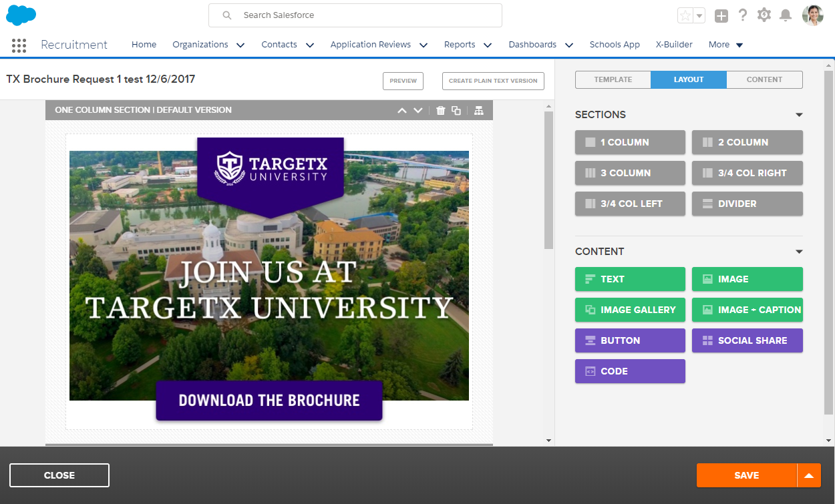Move section down with the arrow

click(418, 110)
